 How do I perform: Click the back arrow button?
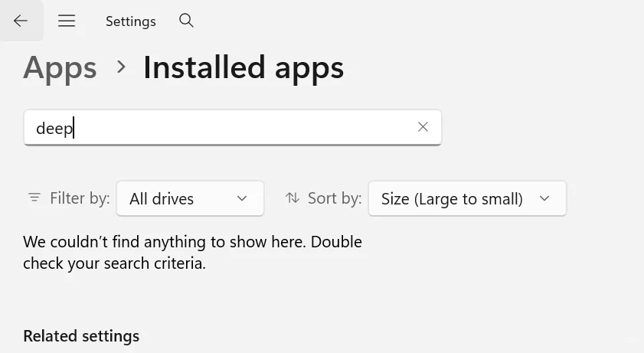point(21,21)
